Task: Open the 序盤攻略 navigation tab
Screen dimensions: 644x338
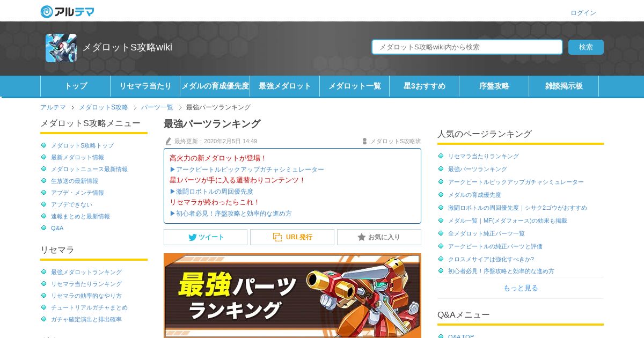Action: 494,86
